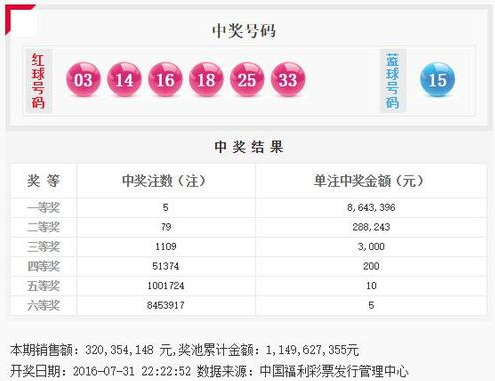Image resolution: width=495 pixels, height=381 pixels.
Task: Click the red ball numbered 18
Action: click(x=206, y=79)
